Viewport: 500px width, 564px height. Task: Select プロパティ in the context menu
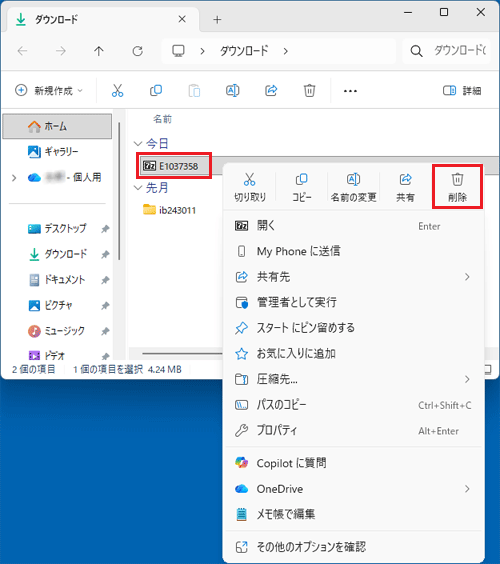pyautogui.click(x=353, y=430)
